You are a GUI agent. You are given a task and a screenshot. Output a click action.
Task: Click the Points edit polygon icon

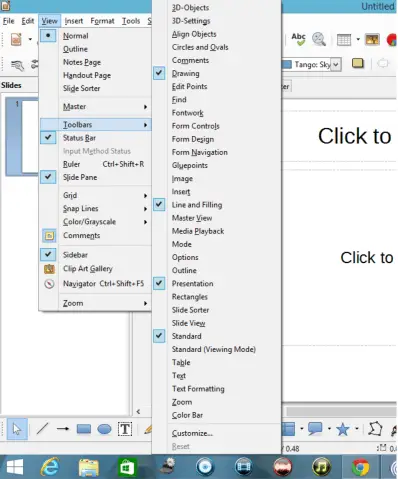pos(375,429)
